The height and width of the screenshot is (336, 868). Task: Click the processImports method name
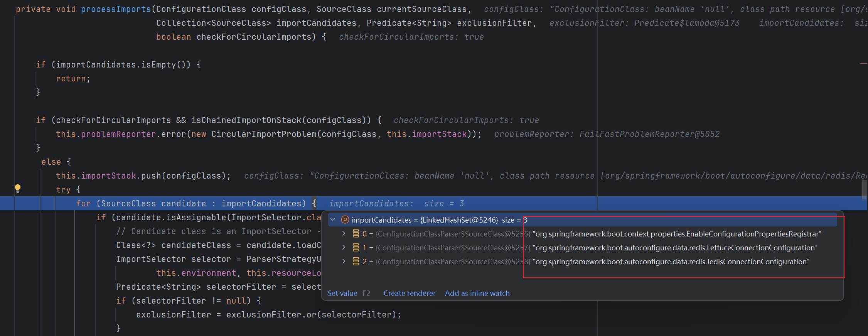(x=116, y=9)
